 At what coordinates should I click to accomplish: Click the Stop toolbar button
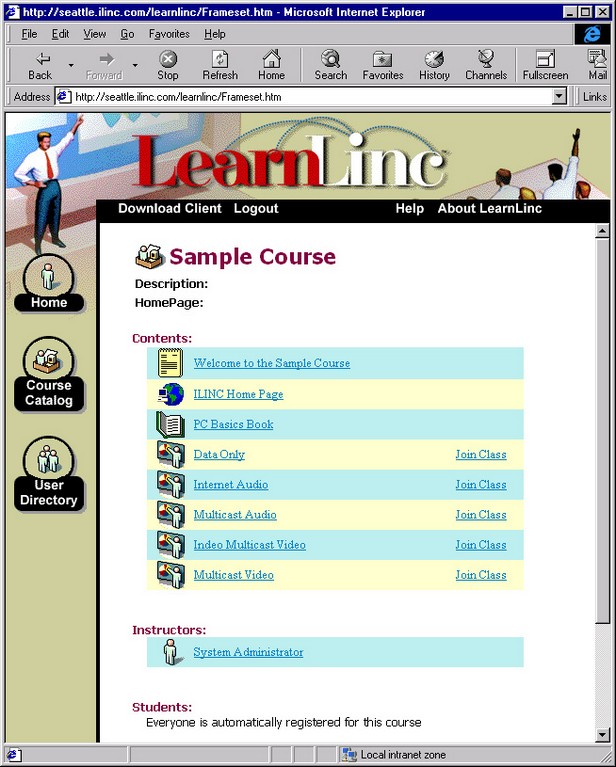167,65
